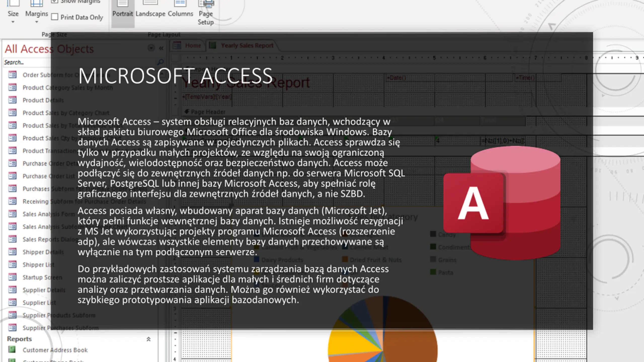
Task: Click the Condiments legend entry in the chart
Action: point(451,247)
